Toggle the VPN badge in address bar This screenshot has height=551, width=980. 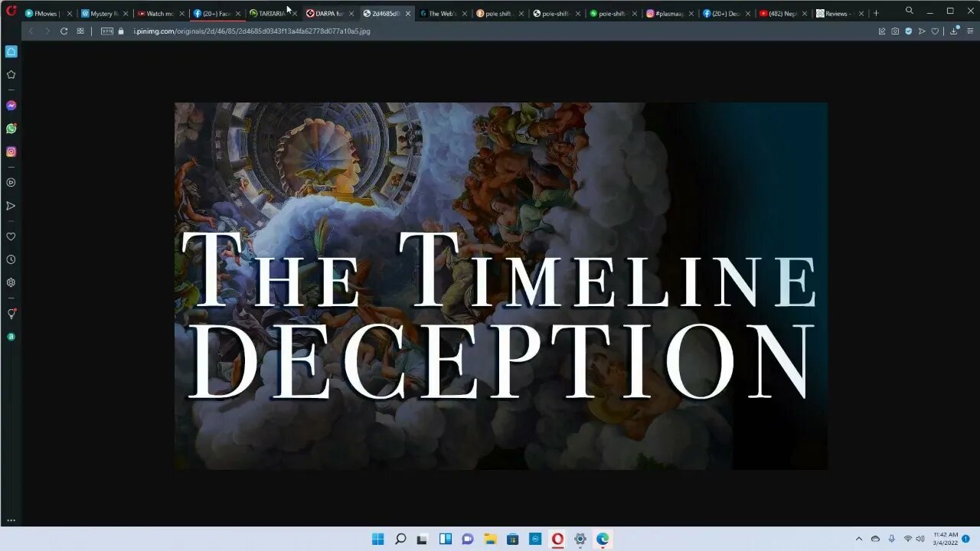[x=107, y=31]
